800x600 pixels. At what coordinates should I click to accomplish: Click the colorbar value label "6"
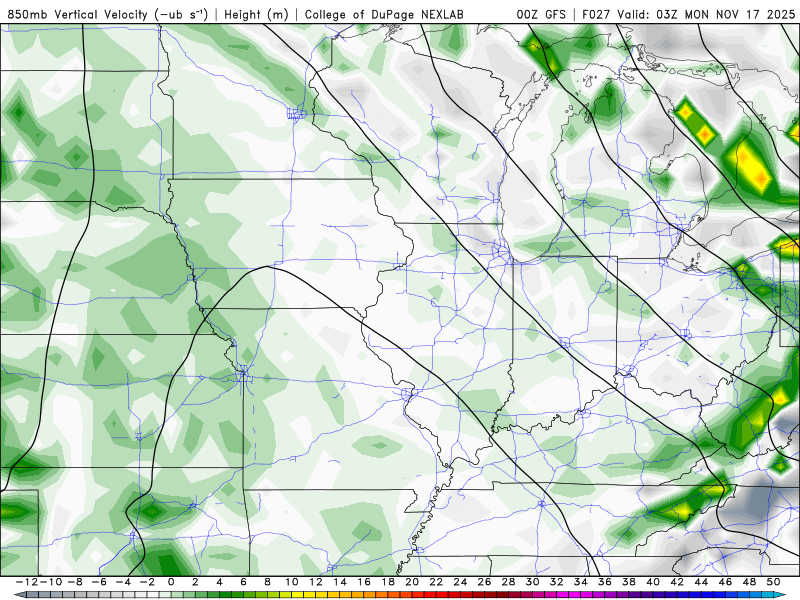(243, 582)
